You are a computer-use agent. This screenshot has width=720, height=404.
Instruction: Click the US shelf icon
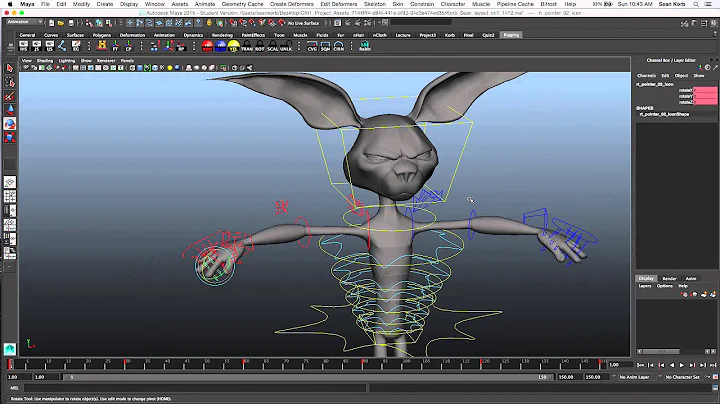coord(50,46)
